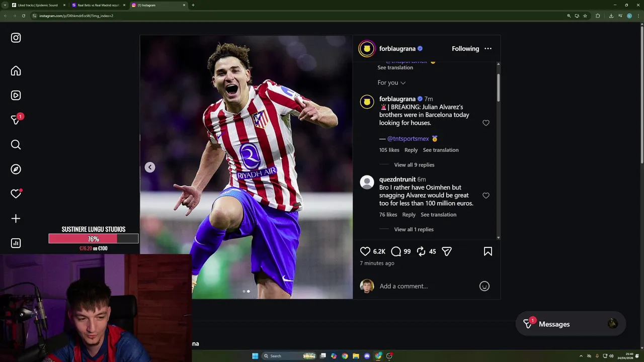See translation of quezdntrunit's comment
The image size is (644, 362).
click(439, 215)
